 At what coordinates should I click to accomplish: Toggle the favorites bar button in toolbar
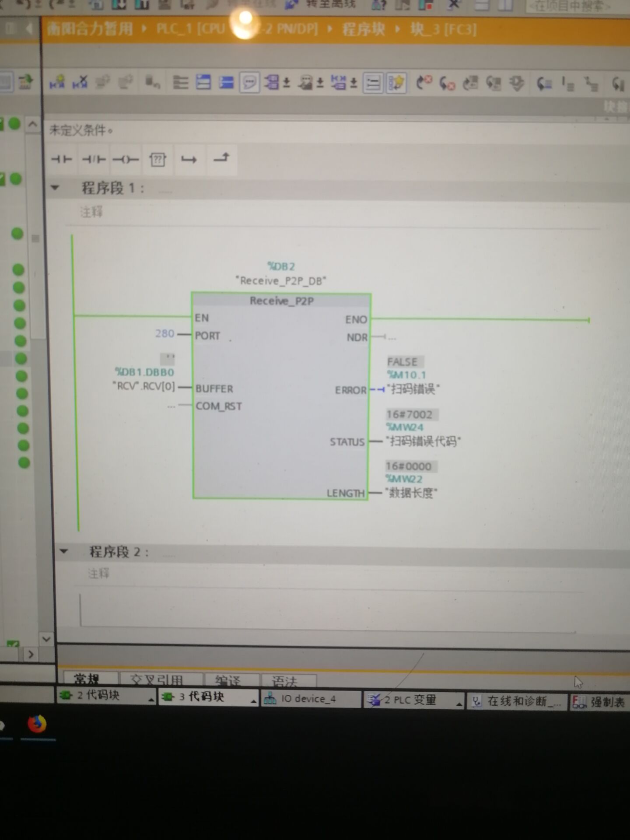(396, 83)
